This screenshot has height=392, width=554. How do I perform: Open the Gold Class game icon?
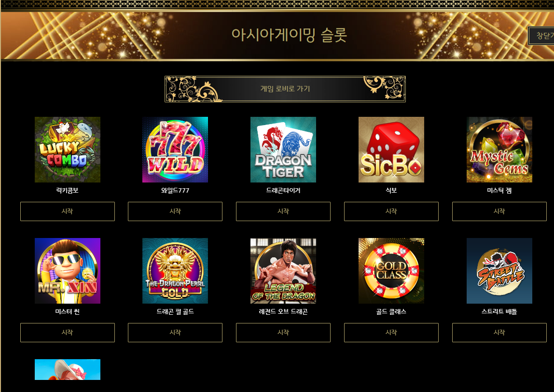point(391,271)
